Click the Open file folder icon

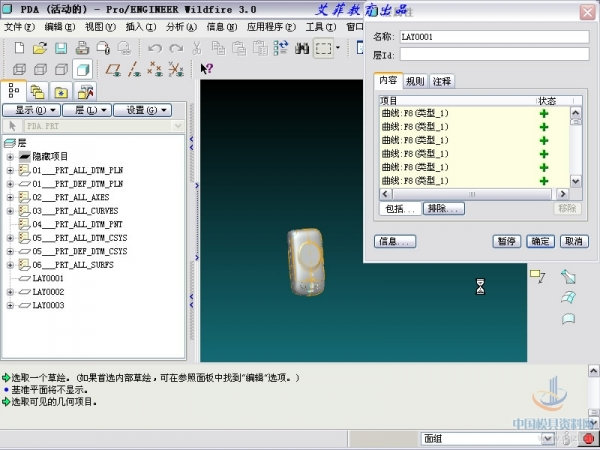click(x=39, y=47)
